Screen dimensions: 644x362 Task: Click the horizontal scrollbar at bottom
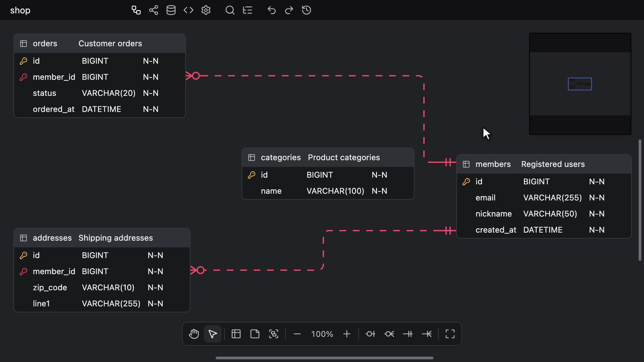click(x=324, y=358)
